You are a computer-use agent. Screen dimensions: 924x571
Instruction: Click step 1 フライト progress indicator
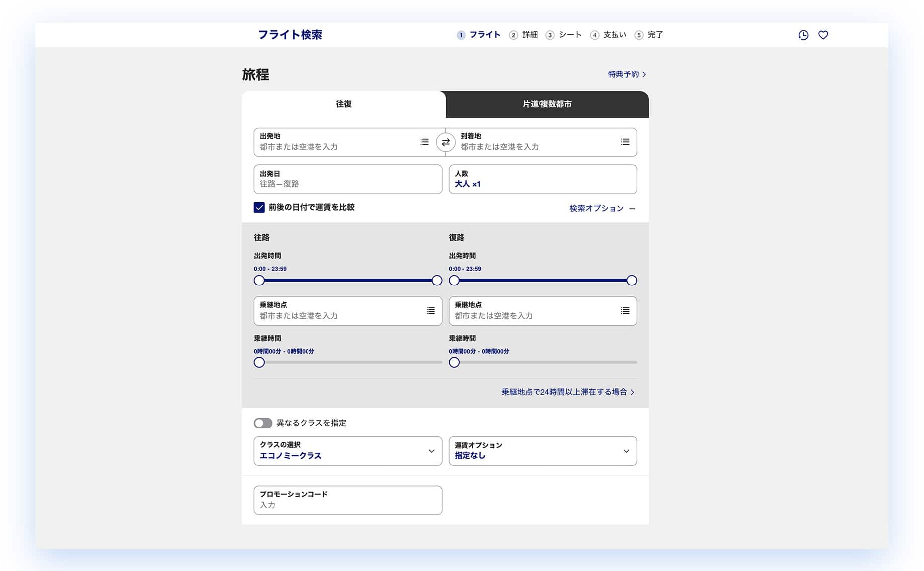(478, 35)
